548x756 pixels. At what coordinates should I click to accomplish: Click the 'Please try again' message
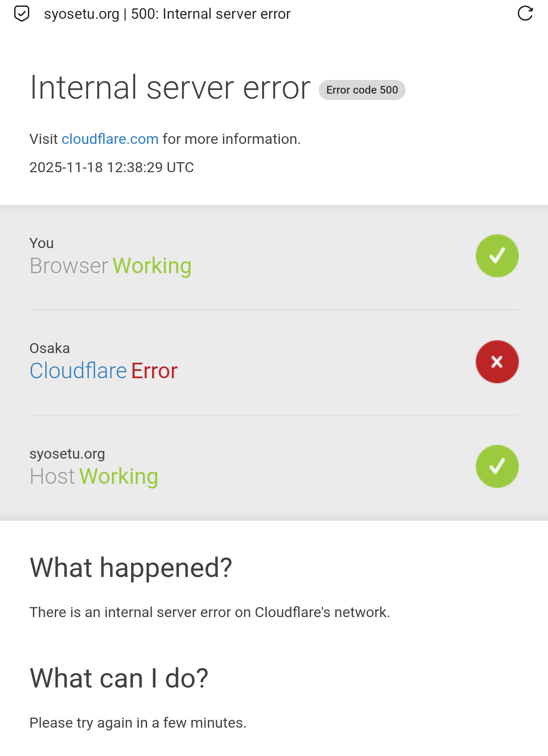click(138, 723)
